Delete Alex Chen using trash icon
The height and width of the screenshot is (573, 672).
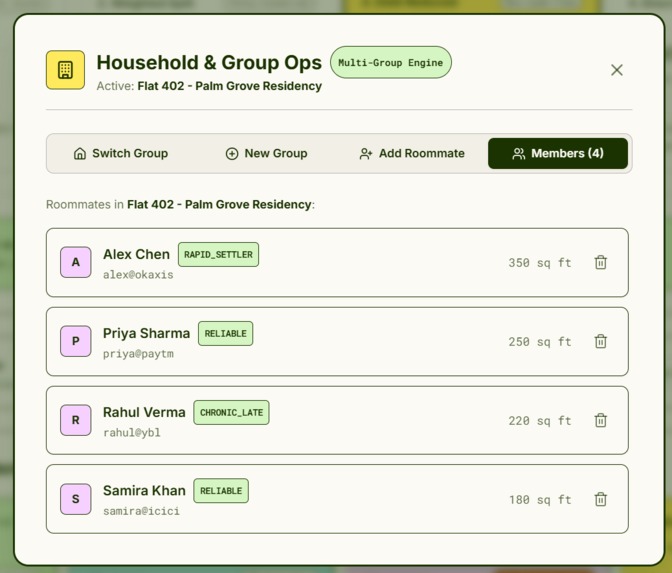(x=600, y=262)
